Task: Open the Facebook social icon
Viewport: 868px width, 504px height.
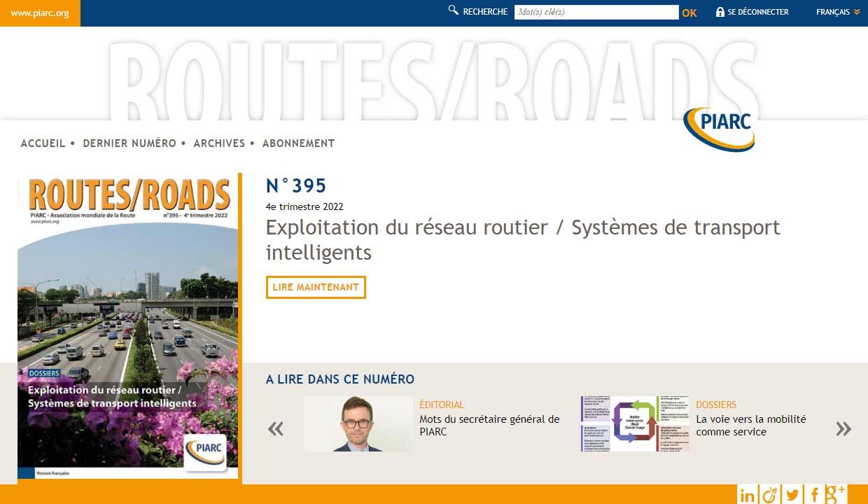Action: tap(814, 496)
